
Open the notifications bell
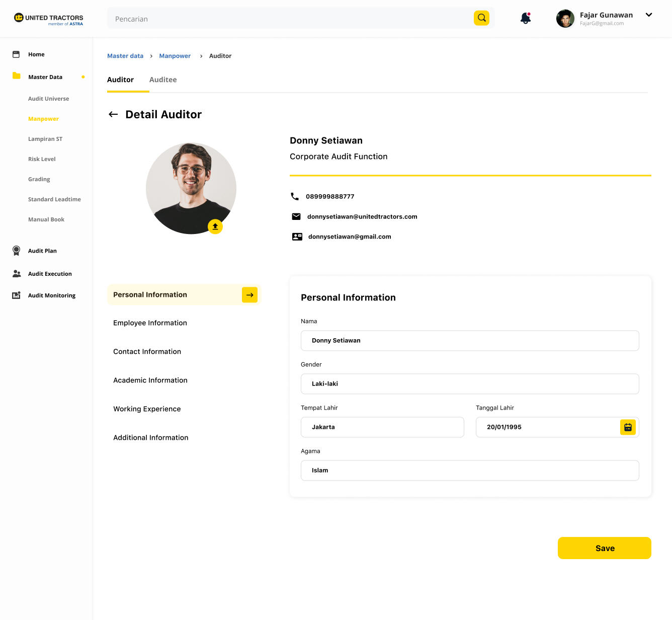[x=526, y=18]
